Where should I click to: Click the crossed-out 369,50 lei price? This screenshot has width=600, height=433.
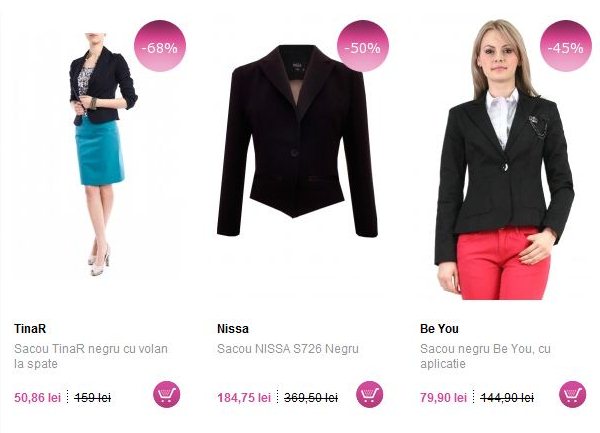(311, 398)
